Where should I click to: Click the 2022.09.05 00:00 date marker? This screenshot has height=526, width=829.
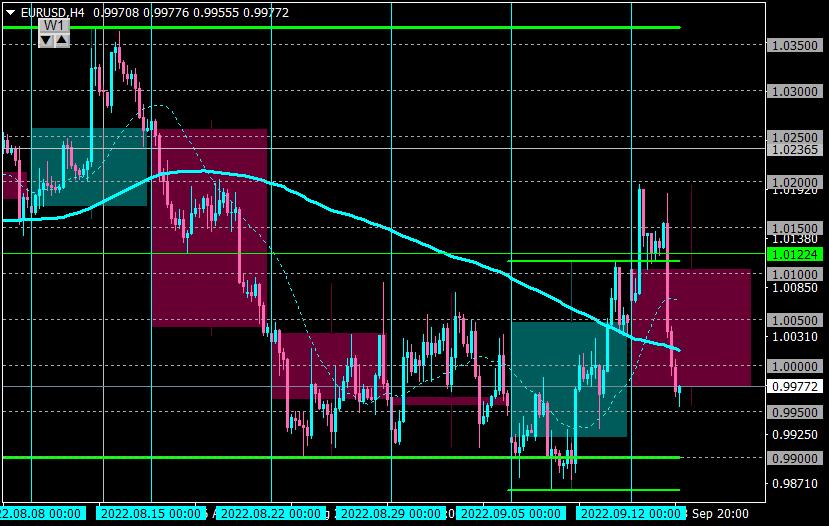pyautogui.click(x=511, y=513)
